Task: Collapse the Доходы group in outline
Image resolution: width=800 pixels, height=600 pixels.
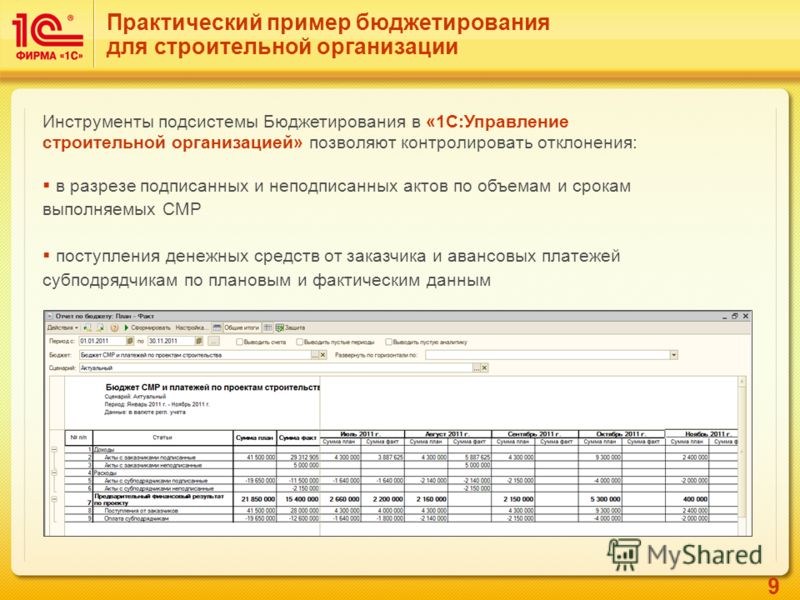Action: point(54,449)
